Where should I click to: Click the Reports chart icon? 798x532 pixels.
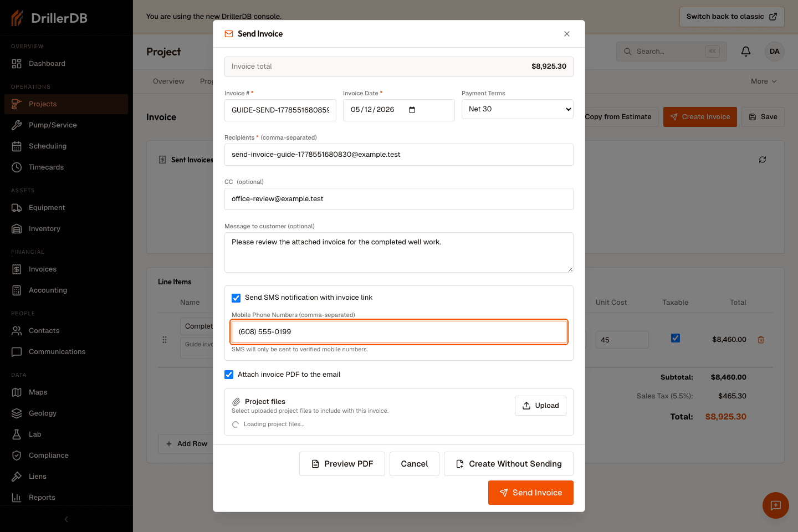pos(17,498)
